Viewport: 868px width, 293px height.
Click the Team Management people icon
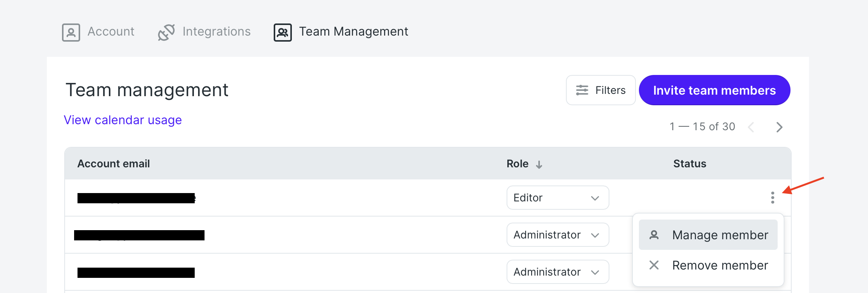click(x=283, y=32)
